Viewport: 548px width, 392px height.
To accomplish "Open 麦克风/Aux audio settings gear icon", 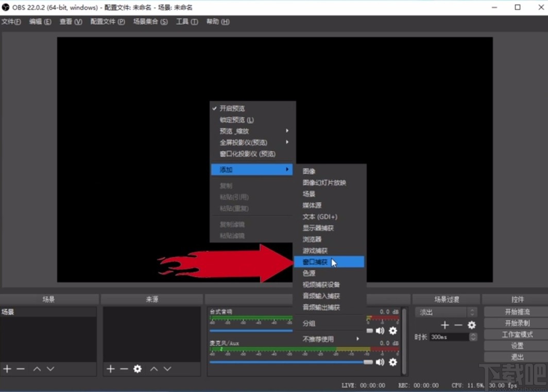I will pos(393,362).
